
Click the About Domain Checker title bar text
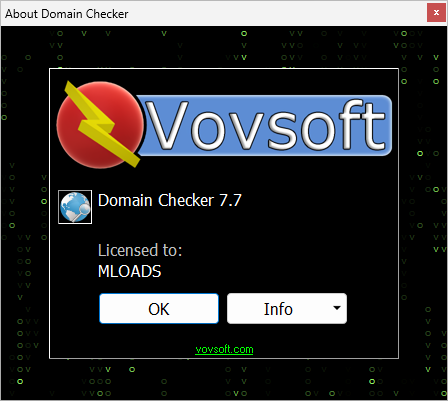[x=67, y=14]
